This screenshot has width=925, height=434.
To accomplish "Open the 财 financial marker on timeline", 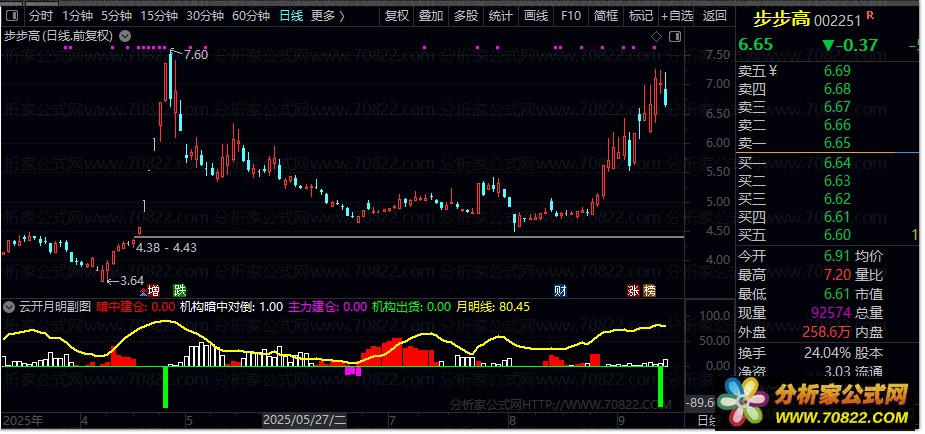I will [561, 291].
